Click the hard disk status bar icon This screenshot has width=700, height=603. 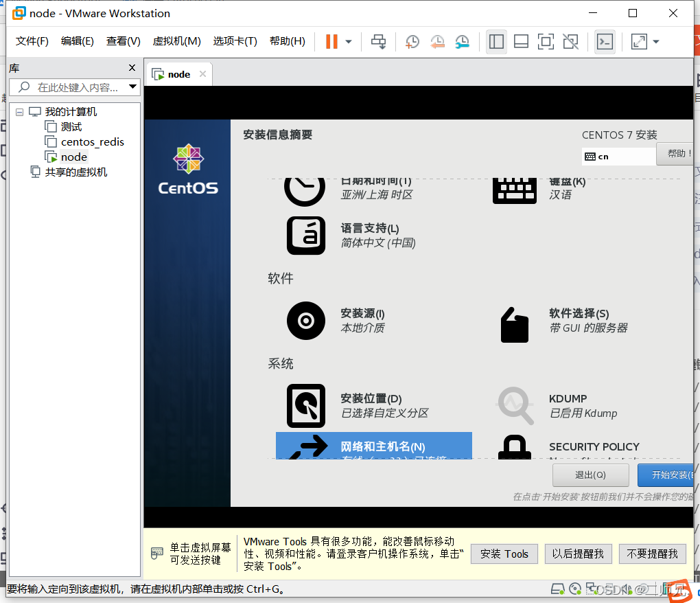point(557,589)
